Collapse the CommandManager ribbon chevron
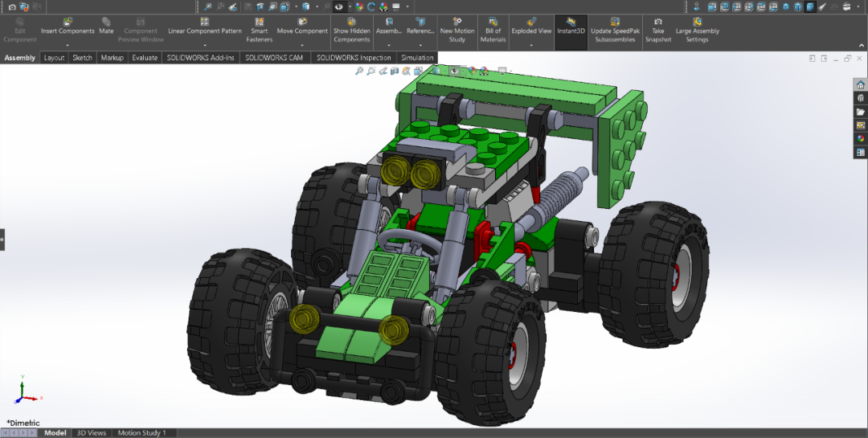The image size is (868, 438). click(862, 45)
